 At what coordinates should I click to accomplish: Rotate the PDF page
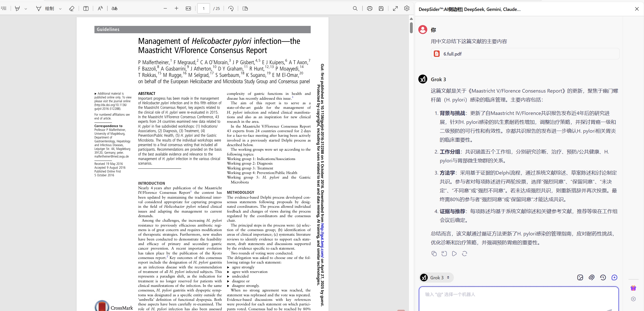pyautogui.click(x=231, y=8)
